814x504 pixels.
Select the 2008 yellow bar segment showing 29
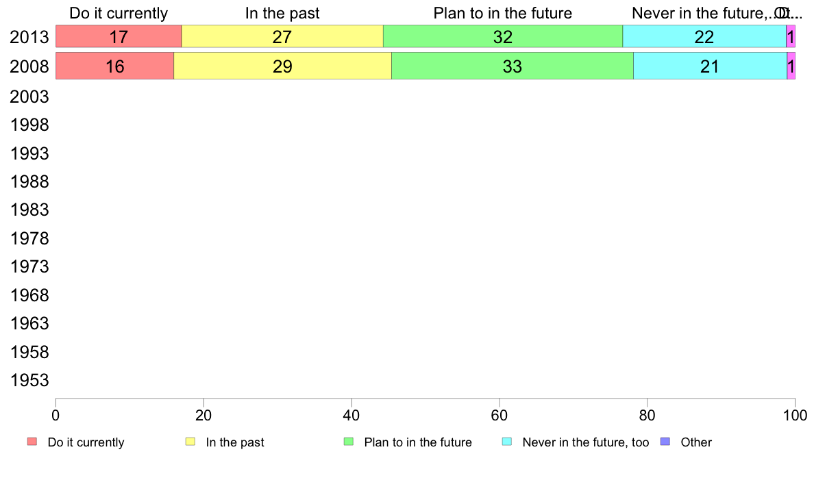[282, 66]
